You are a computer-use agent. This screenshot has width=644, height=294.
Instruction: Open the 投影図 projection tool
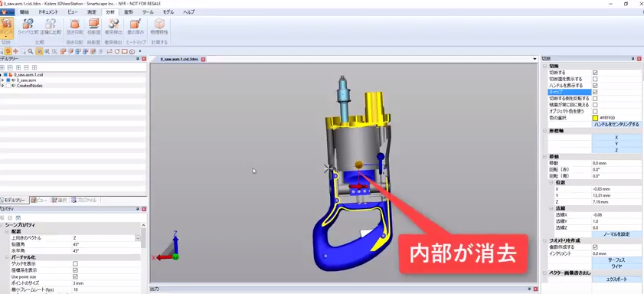click(94, 27)
